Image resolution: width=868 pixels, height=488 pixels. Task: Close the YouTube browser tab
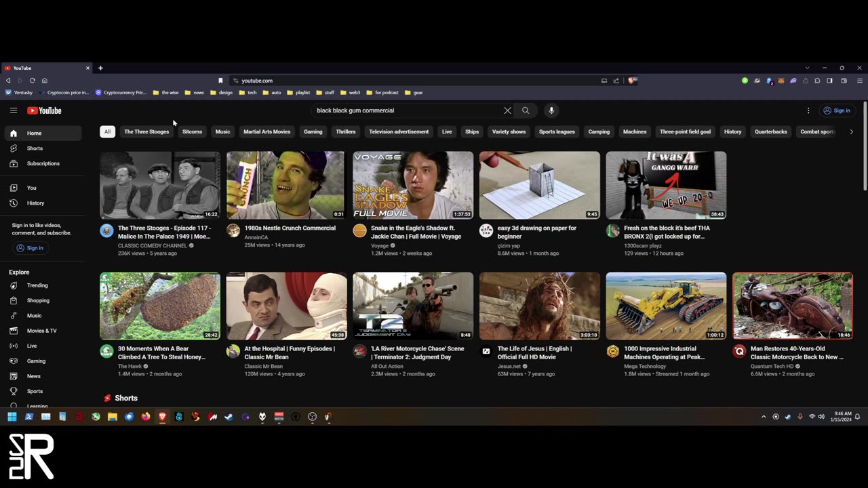click(87, 68)
